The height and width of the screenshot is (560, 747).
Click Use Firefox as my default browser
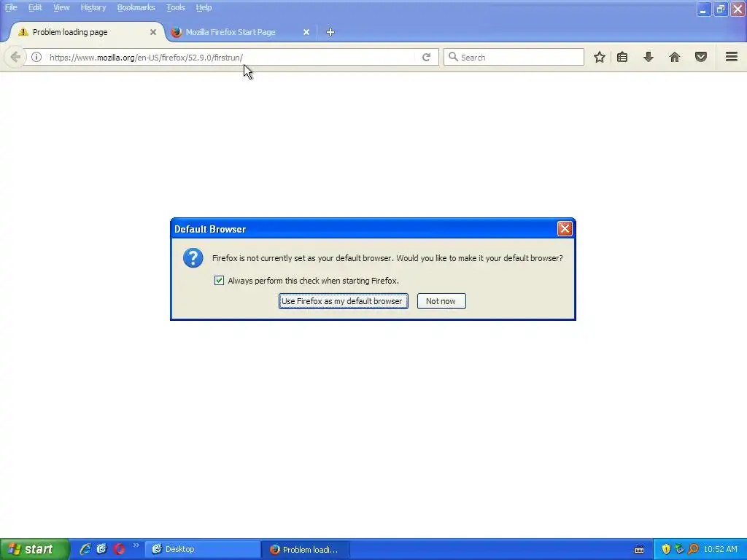pos(343,301)
